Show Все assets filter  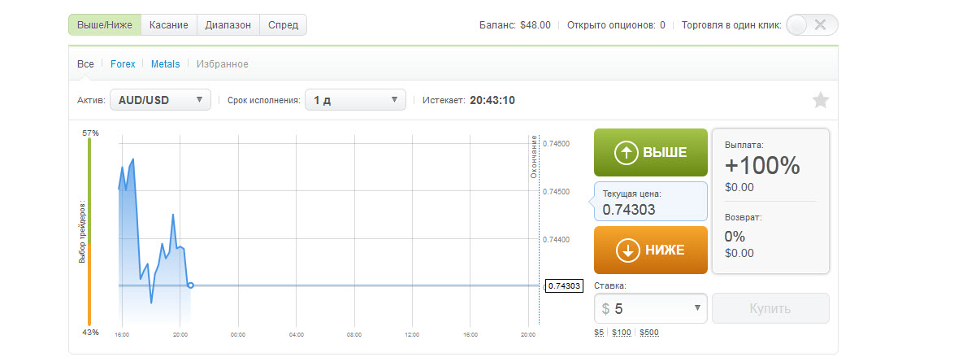coord(85,64)
